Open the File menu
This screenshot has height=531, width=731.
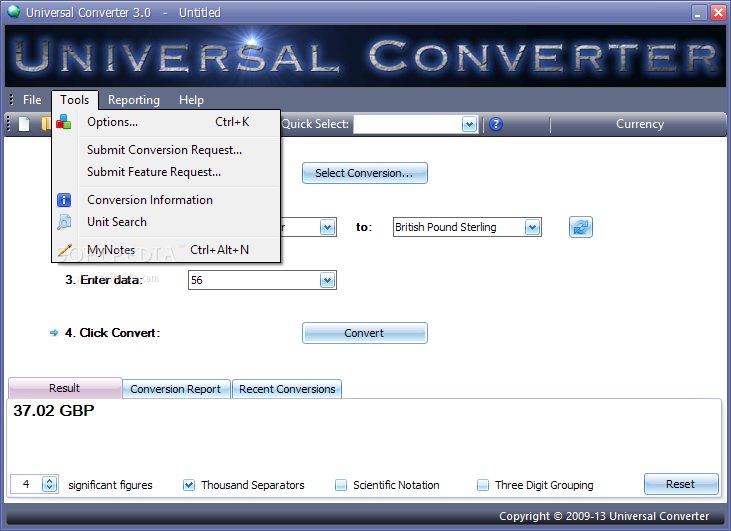click(x=32, y=100)
